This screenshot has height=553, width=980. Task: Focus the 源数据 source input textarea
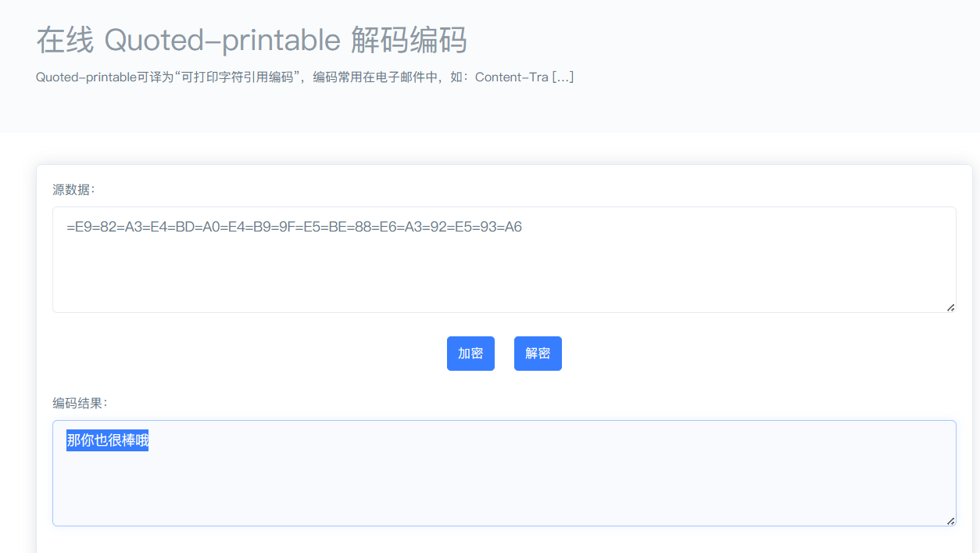504,260
